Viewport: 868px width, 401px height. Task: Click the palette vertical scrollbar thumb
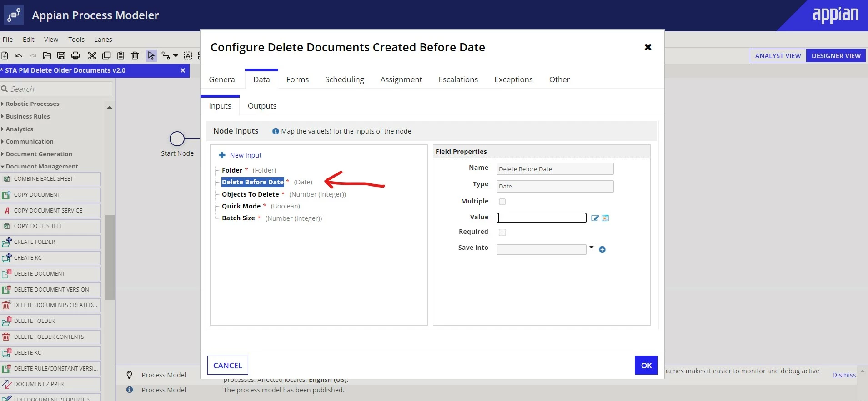110,257
